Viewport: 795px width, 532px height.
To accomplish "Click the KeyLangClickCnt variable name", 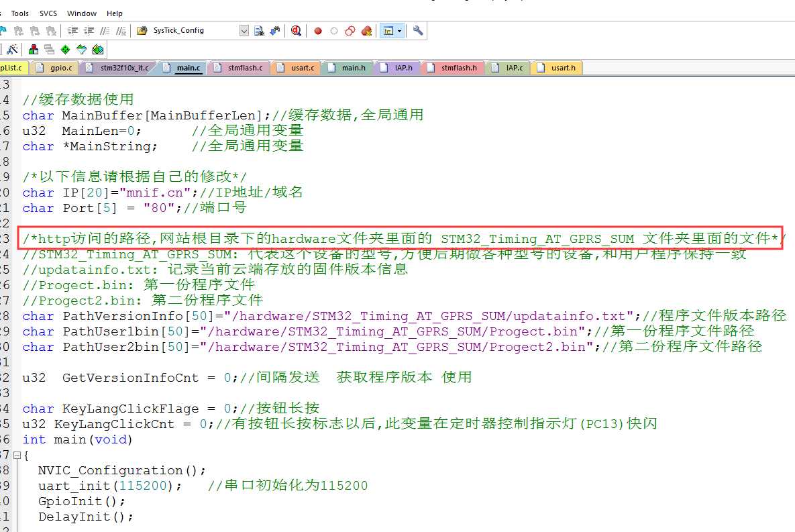I will click(114, 424).
